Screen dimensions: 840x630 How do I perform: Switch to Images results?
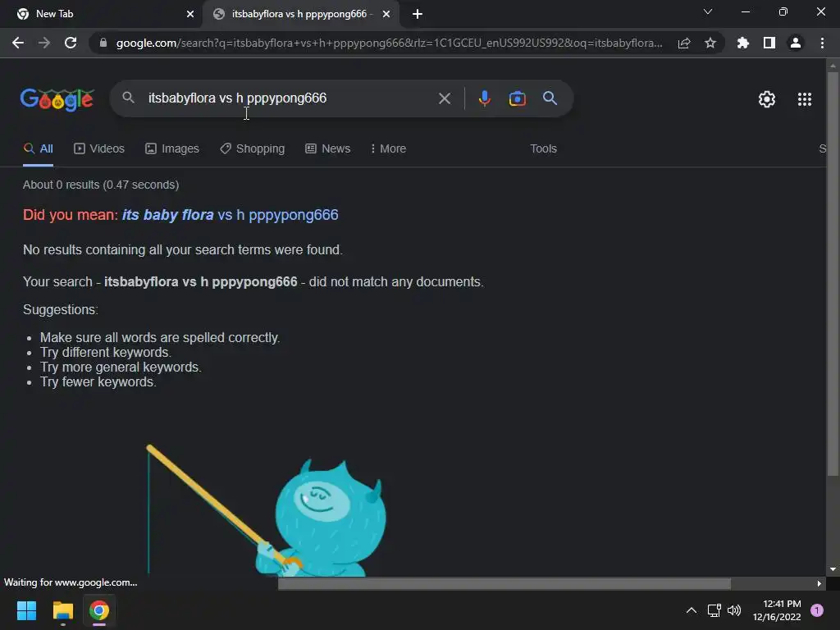[172, 149]
